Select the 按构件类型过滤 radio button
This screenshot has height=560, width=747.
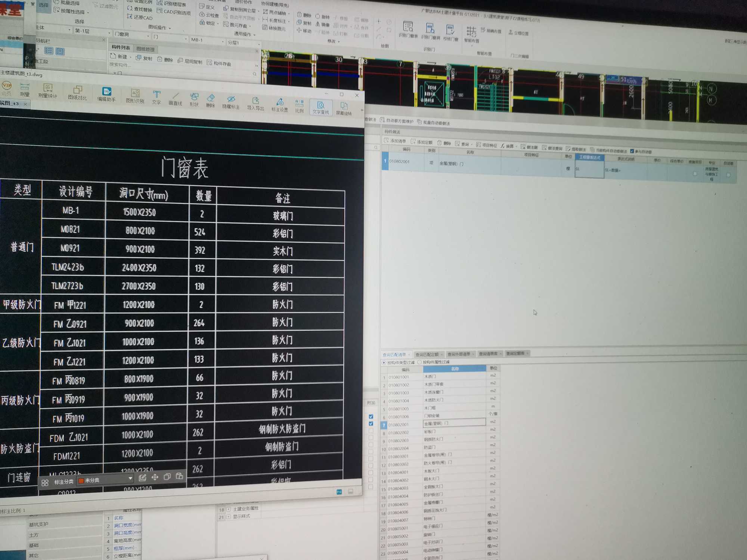tap(384, 363)
